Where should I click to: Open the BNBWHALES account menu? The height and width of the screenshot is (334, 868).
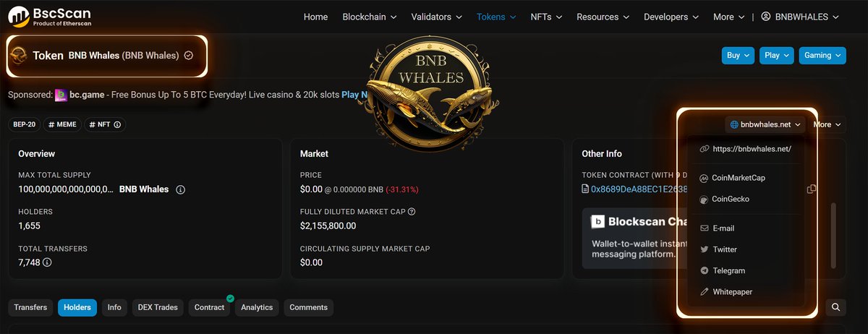click(799, 17)
